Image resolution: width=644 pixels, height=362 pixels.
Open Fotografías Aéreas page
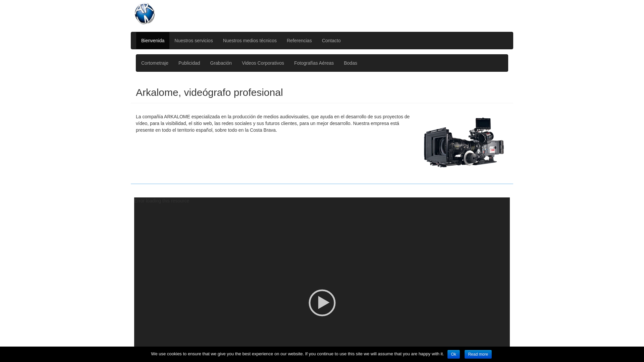click(x=314, y=63)
